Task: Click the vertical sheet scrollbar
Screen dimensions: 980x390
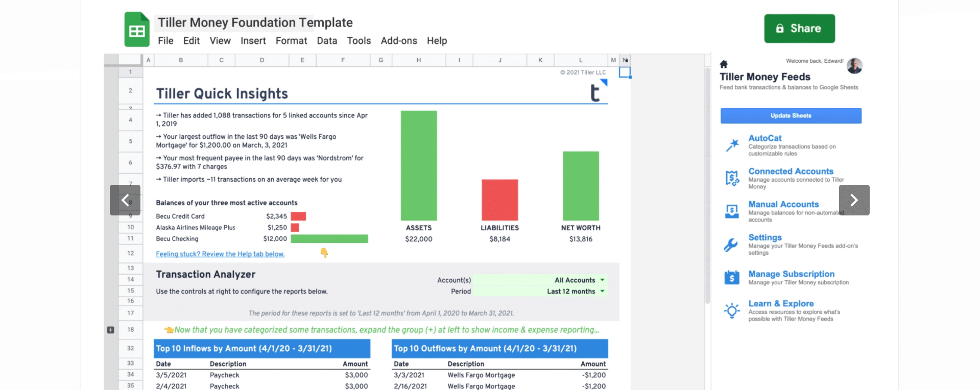Action: point(707,186)
